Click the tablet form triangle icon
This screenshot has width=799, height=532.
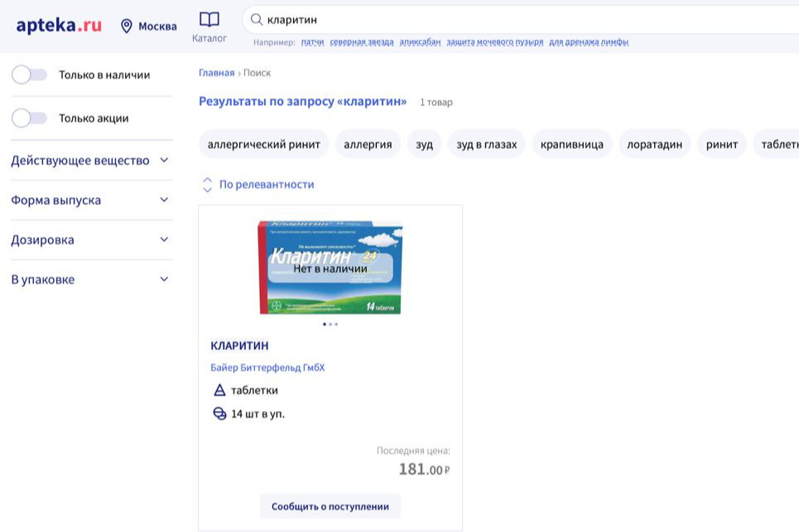click(x=219, y=391)
